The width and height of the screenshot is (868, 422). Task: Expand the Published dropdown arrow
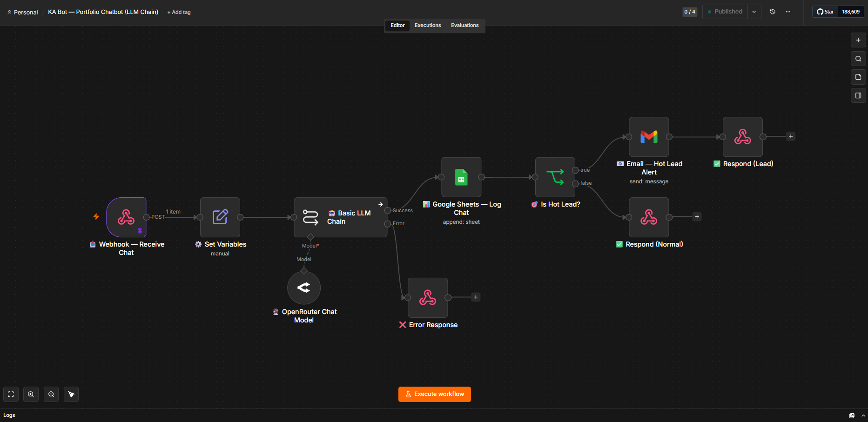click(754, 12)
